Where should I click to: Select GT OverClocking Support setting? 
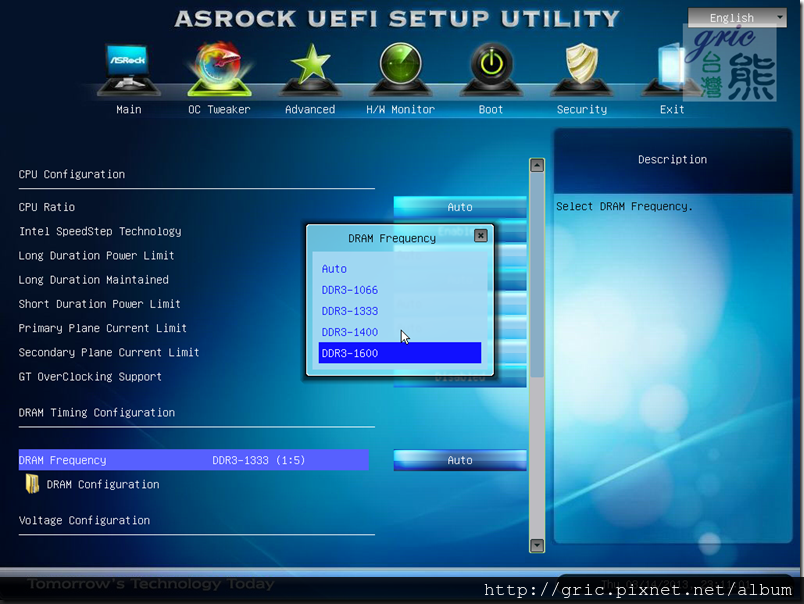point(90,377)
